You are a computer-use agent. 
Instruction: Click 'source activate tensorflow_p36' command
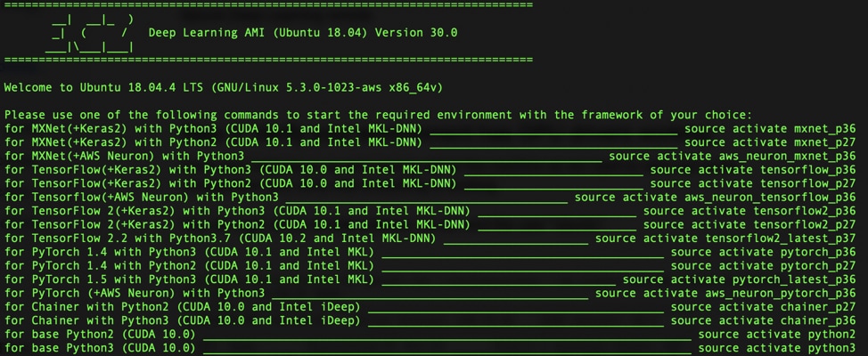[753, 170]
